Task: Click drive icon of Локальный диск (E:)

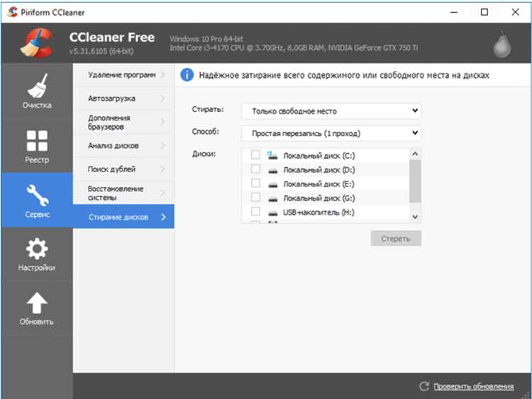Action: 273,185
